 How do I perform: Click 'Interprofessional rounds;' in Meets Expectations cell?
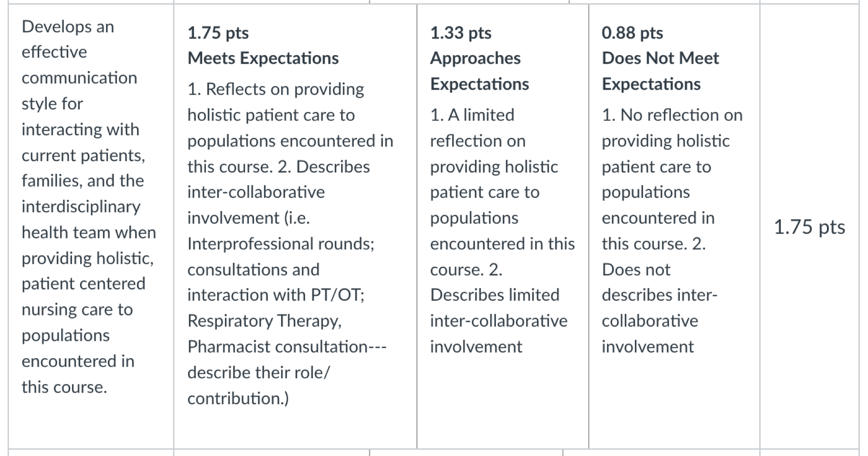[281, 244]
